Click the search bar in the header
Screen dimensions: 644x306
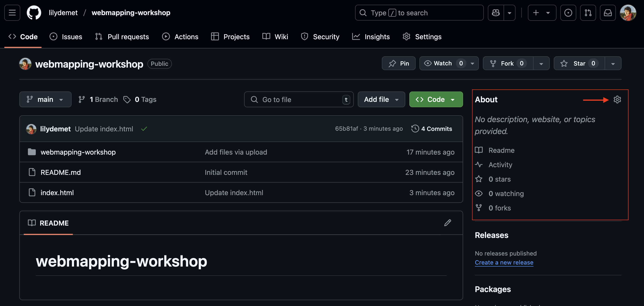pos(419,13)
